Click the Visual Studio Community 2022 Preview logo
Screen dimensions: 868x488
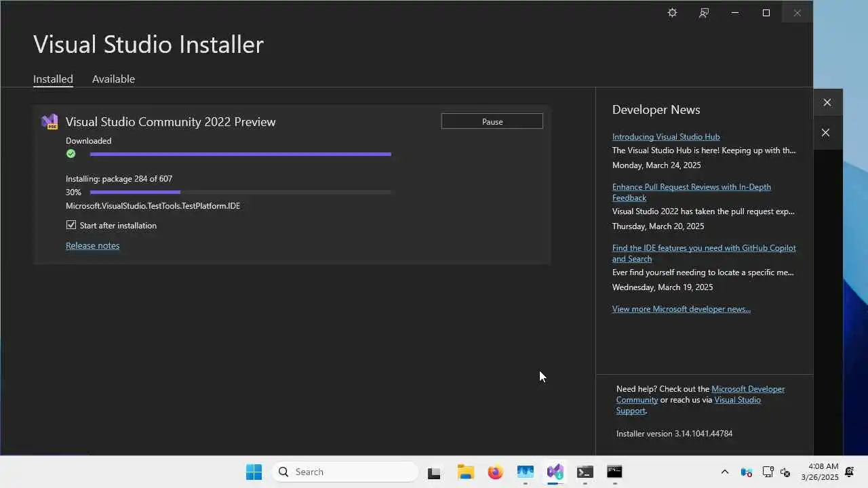pyautogui.click(x=50, y=122)
